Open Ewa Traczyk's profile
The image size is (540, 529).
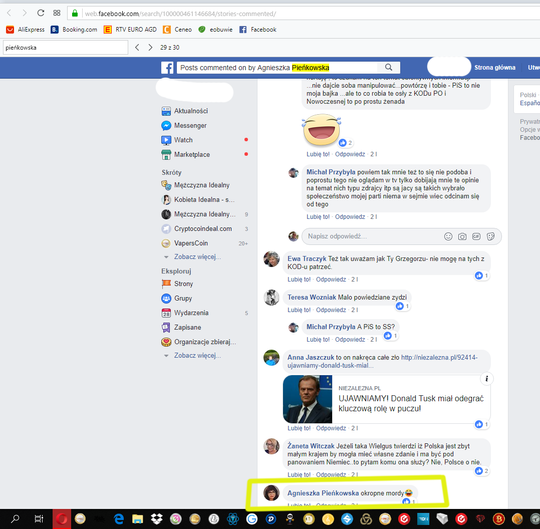307,259
